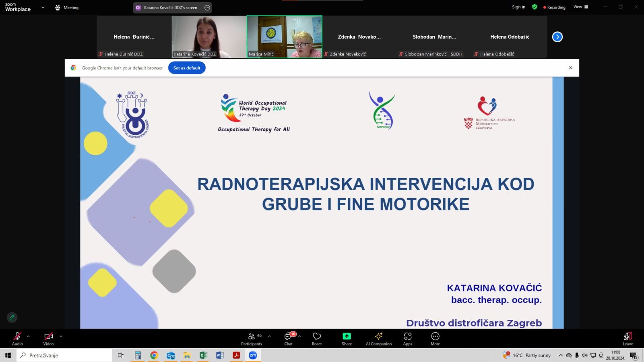
Task: Click the green Share screen icon
Action: [x=347, y=338]
